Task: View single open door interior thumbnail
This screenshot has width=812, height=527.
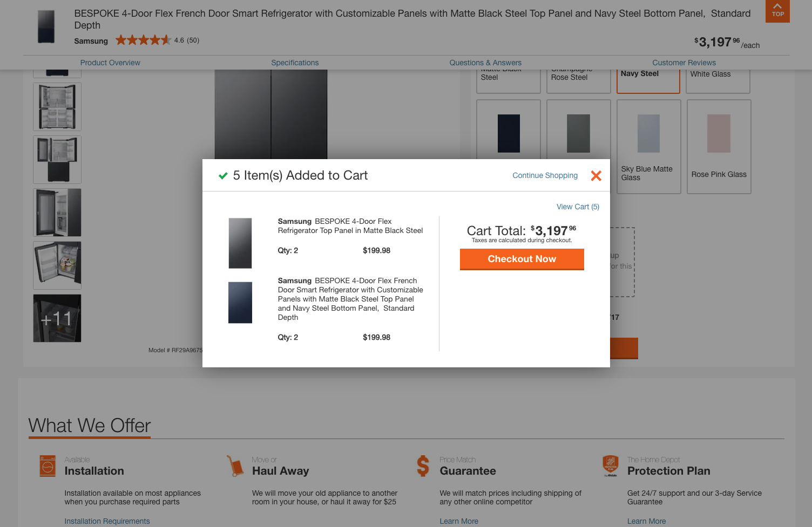Action: [57, 213]
